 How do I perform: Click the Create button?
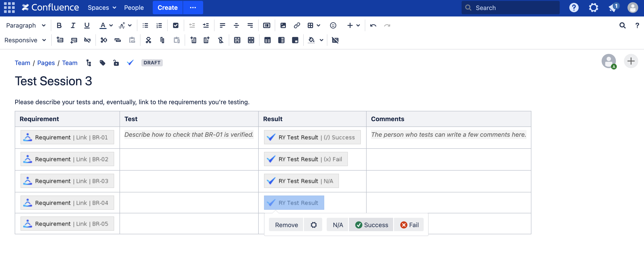pos(167,8)
